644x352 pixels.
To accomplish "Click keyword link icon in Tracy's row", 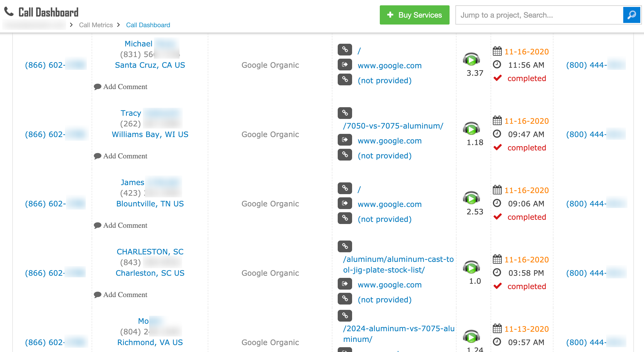I will tap(345, 154).
